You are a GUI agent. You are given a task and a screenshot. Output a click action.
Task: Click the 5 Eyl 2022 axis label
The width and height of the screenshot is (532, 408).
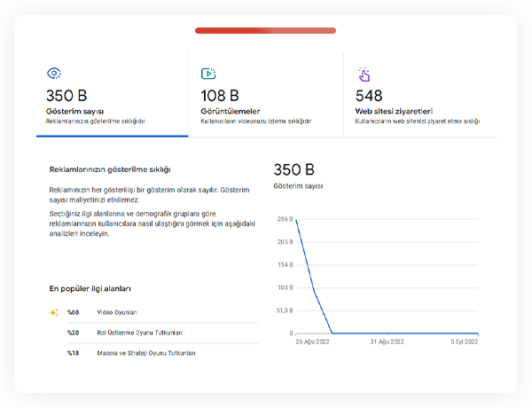tap(465, 341)
